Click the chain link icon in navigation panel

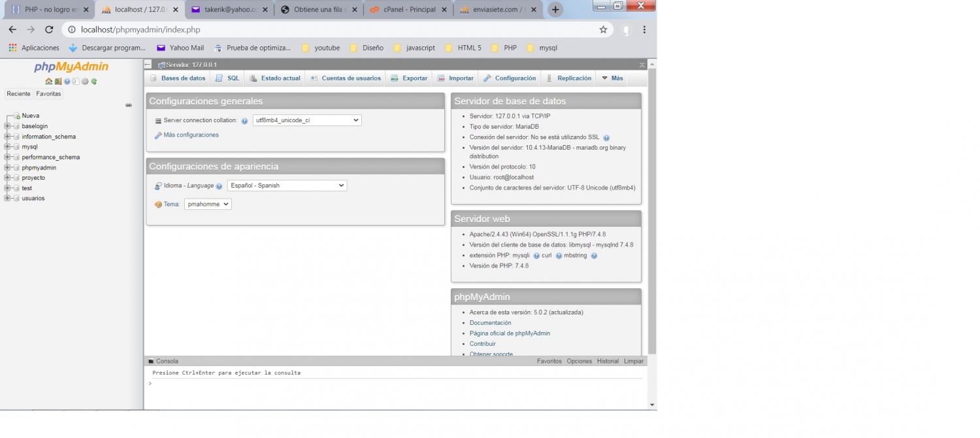point(129,105)
